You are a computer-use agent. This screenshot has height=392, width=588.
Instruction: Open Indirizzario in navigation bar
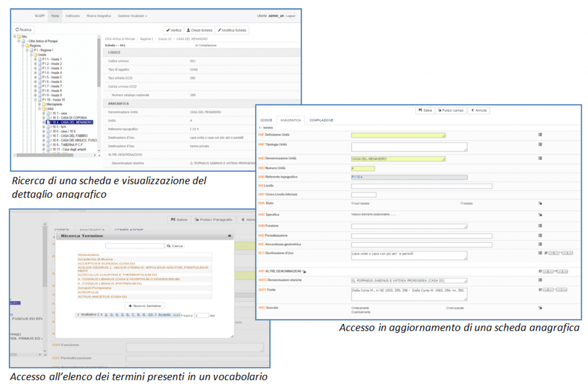point(73,16)
